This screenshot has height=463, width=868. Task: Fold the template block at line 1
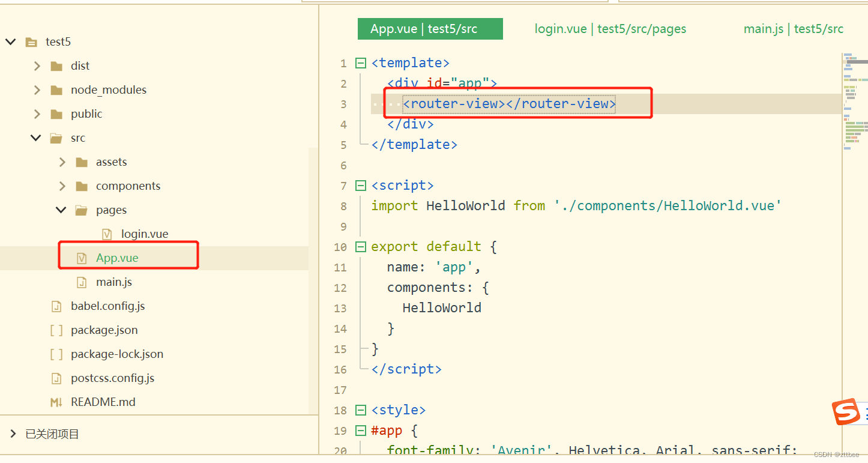click(361, 63)
